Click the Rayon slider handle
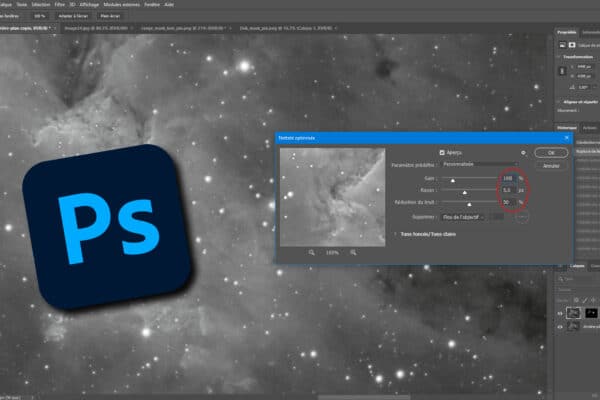 465,193
